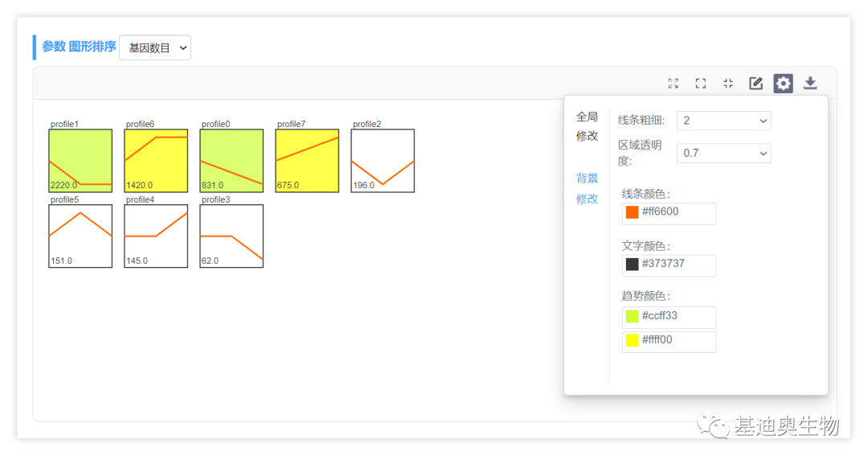Viewport: 868px width, 464px height.
Task: Select the profile3 trend chart
Action: (x=231, y=236)
